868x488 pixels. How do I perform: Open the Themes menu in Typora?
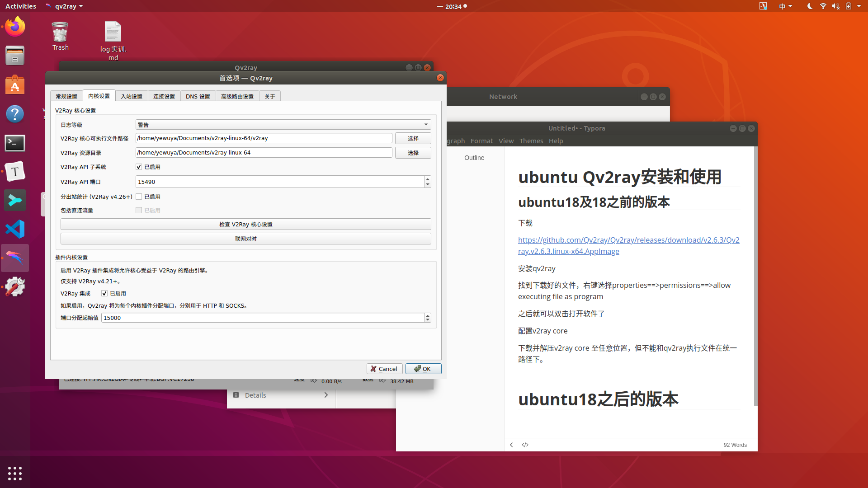click(x=531, y=141)
